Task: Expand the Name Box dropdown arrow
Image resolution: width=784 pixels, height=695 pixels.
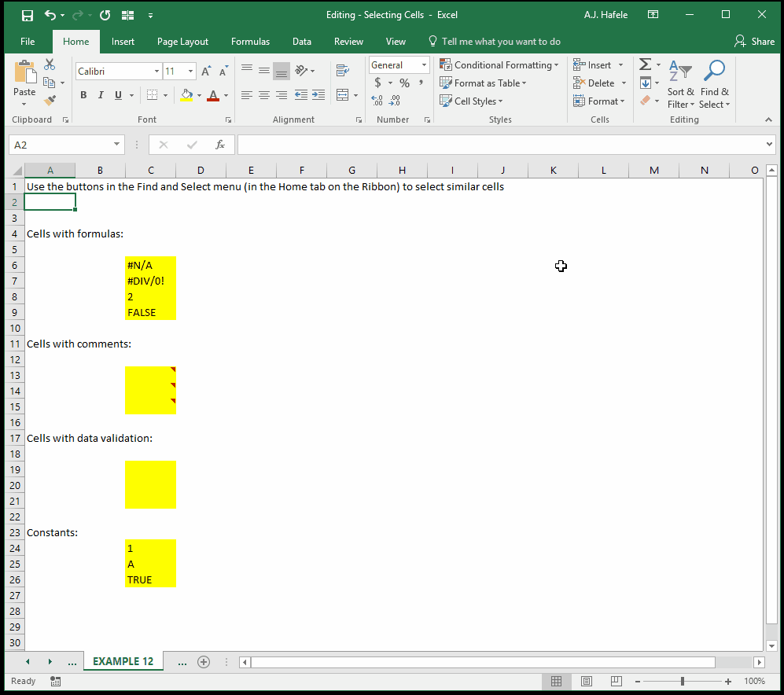Action: 116,145
